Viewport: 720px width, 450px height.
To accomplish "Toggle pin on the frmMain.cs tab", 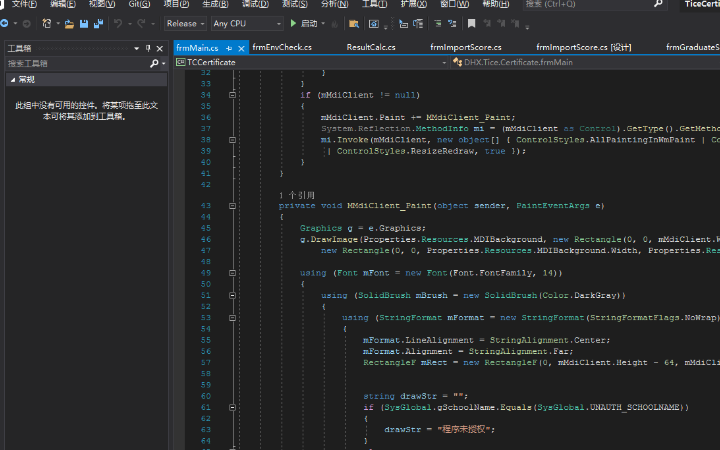I will point(229,48).
